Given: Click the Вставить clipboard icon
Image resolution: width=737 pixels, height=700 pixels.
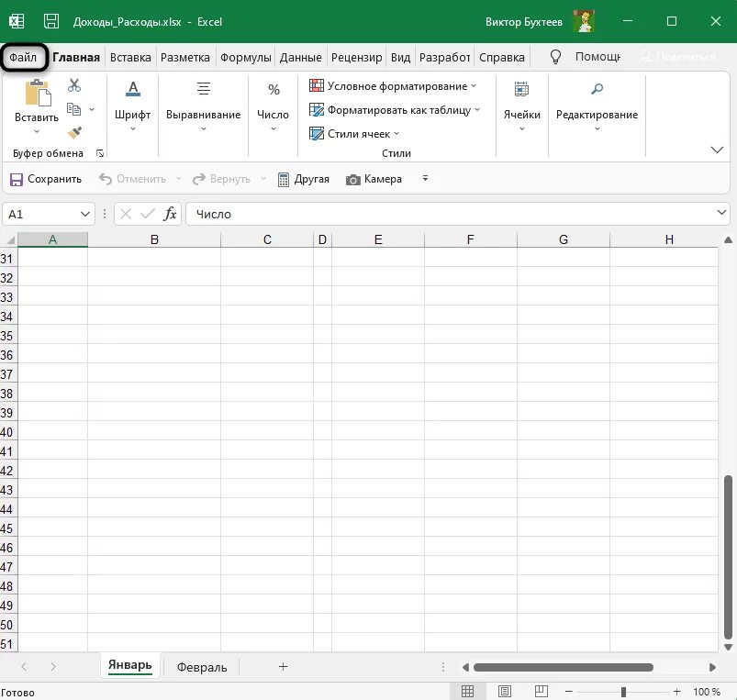Looking at the screenshot, I should click(38, 93).
